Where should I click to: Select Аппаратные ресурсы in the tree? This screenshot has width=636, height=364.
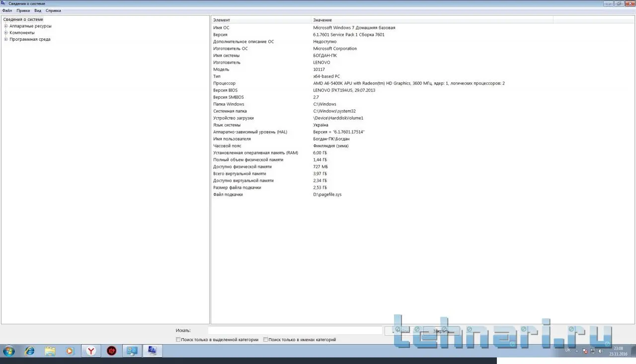(x=30, y=26)
